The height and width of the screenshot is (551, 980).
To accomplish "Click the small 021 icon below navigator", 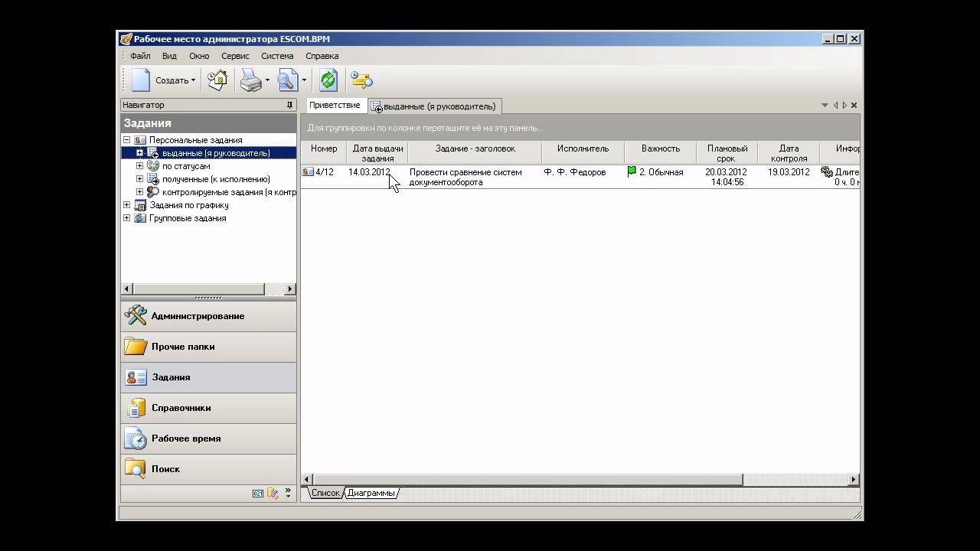I will [258, 494].
